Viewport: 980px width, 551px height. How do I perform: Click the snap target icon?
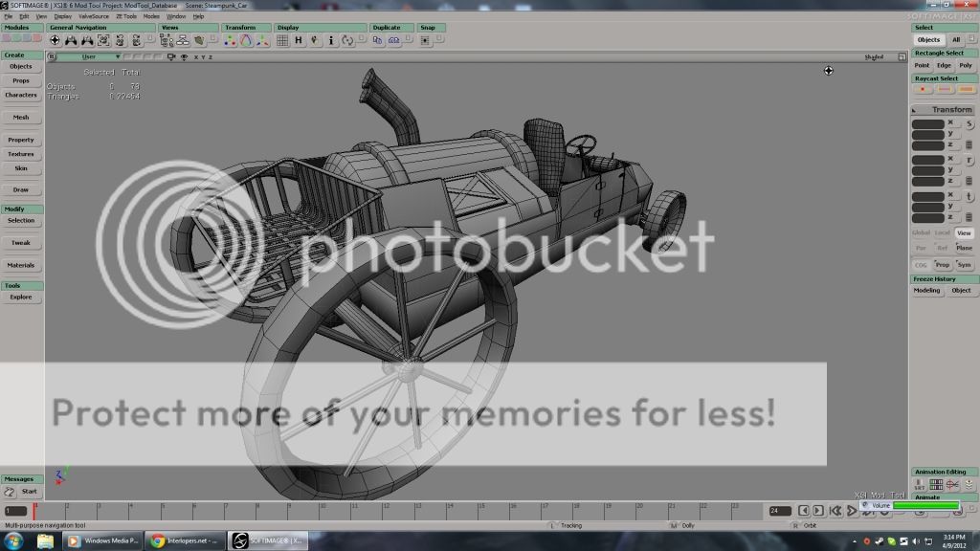(426, 41)
